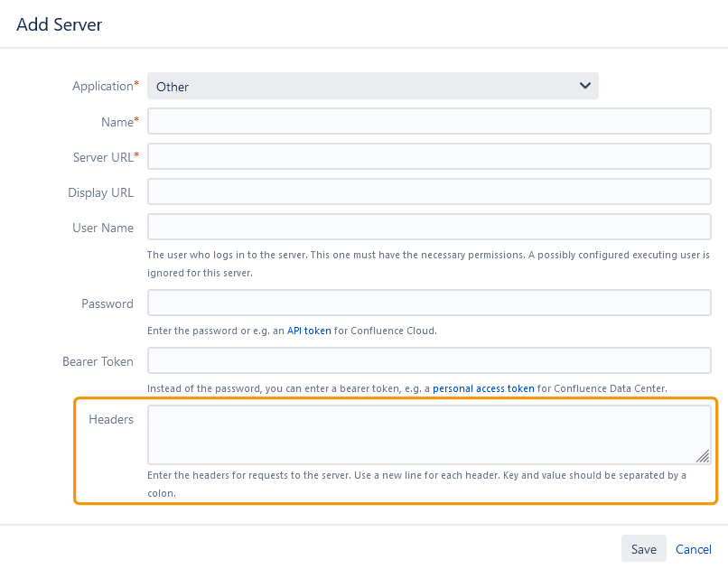The image size is (728, 569).
Task: Click the Bearer Token label
Action: click(x=98, y=361)
